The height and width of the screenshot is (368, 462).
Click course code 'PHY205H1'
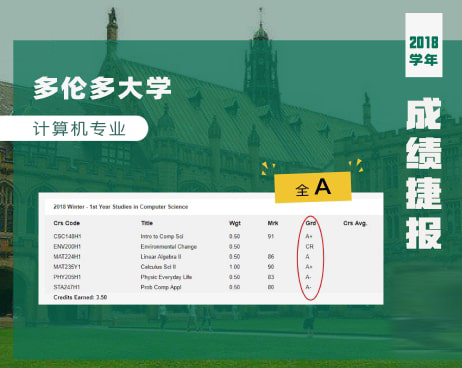click(67, 277)
